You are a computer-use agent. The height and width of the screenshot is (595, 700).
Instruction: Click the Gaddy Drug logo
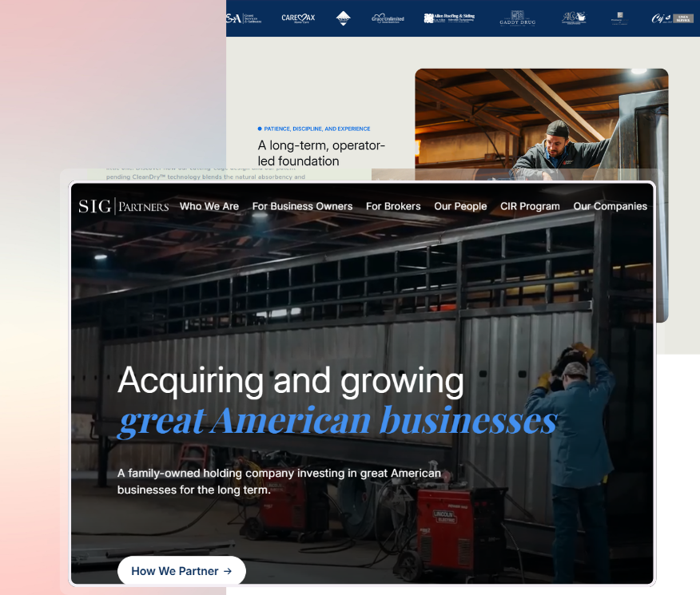pyautogui.click(x=518, y=18)
